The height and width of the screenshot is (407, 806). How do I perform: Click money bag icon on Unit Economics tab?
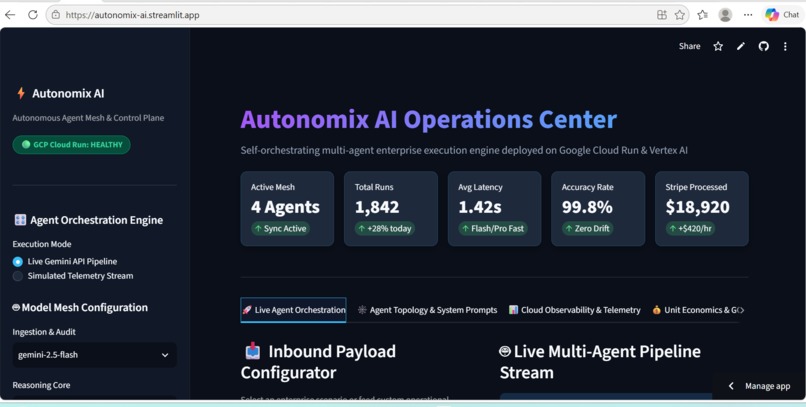pos(656,310)
